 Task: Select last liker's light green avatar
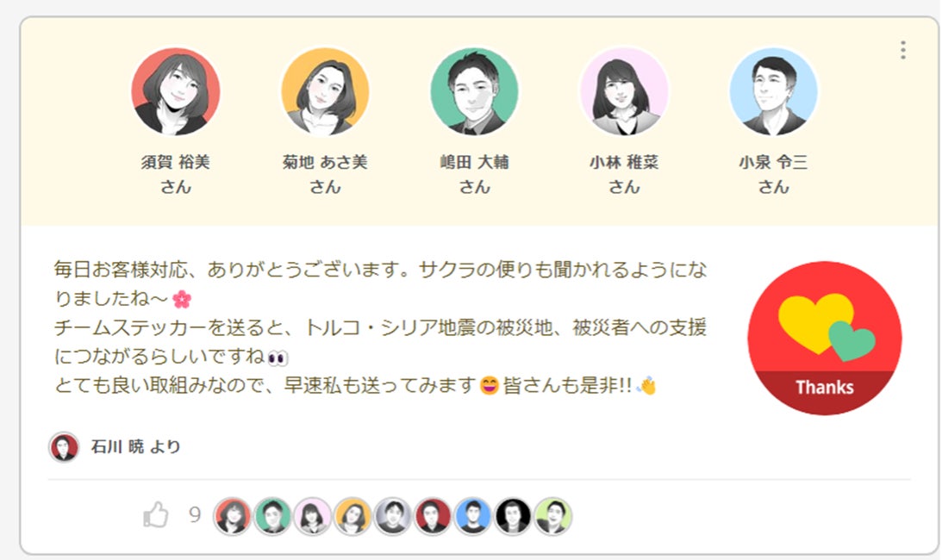(552, 516)
